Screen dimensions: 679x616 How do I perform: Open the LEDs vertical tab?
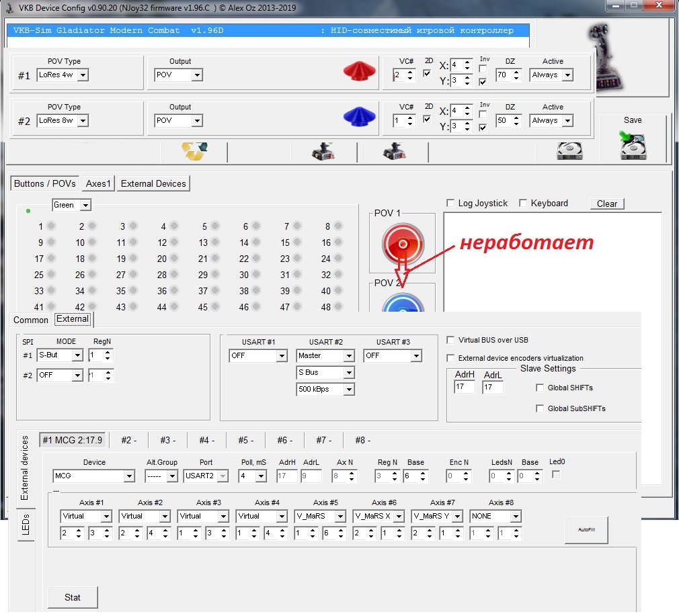[26, 524]
